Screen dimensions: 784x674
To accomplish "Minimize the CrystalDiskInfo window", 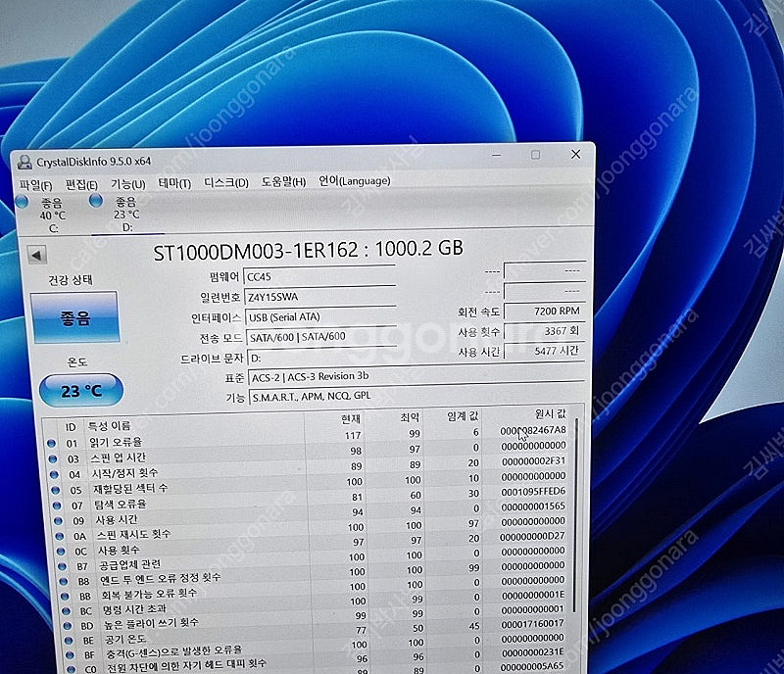I will click(496, 155).
